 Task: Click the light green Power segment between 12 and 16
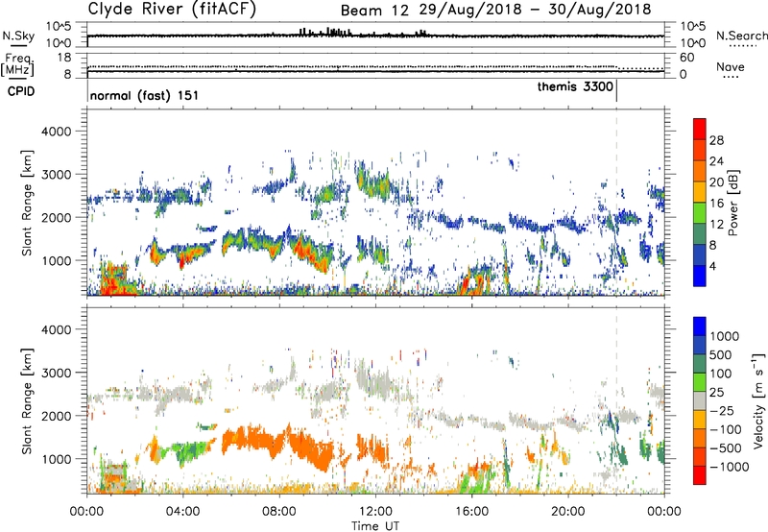point(700,213)
